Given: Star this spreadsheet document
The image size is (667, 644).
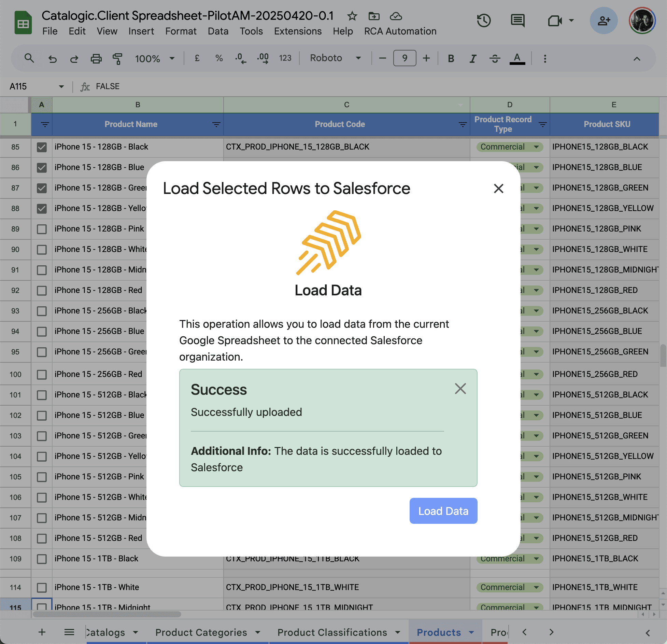Looking at the screenshot, I should [x=352, y=16].
